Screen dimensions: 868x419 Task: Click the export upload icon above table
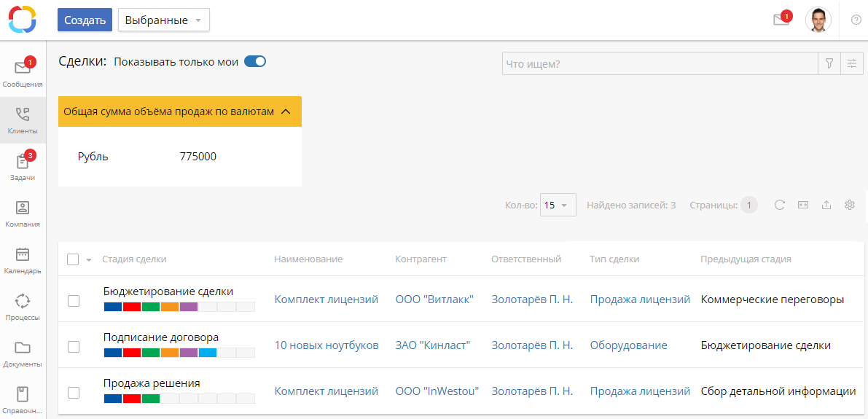pos(826,205)
